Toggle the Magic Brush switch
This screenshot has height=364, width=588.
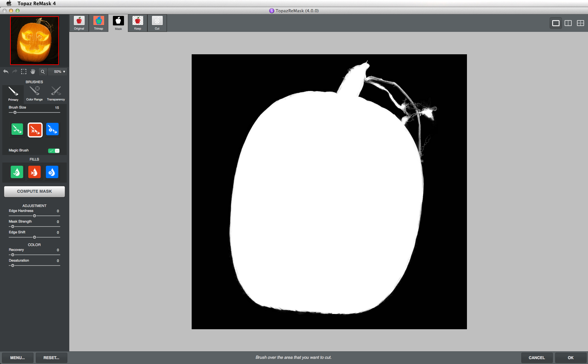coord(54,150)
